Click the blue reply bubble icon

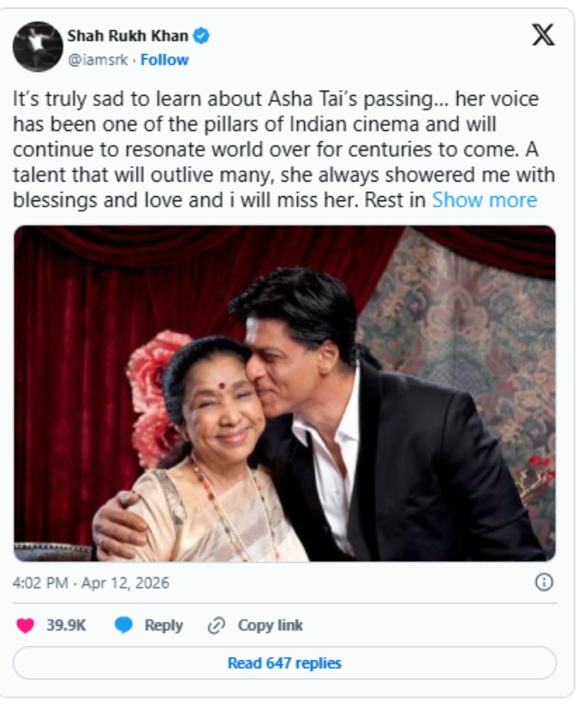123,625
